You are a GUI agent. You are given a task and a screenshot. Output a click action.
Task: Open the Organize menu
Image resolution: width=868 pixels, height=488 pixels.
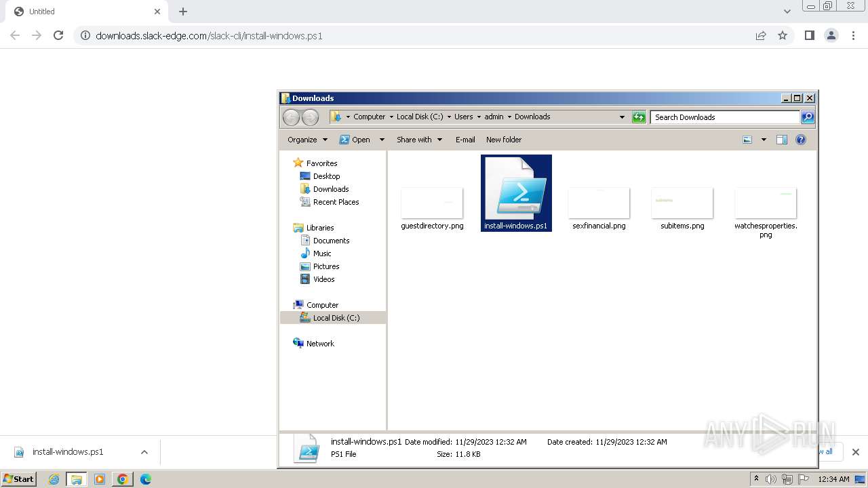pyautogui.click(x=307, y=140)
